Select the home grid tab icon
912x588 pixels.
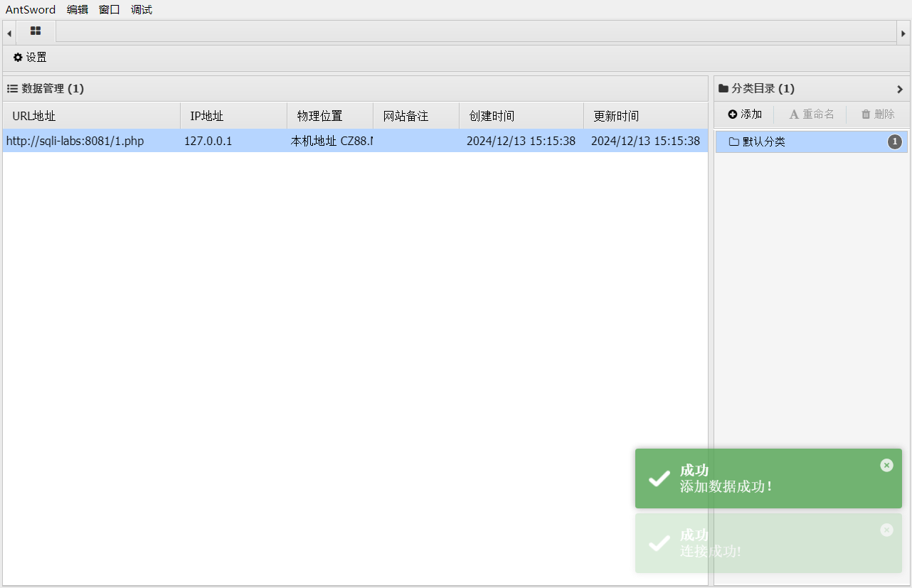tap(36, 31)
